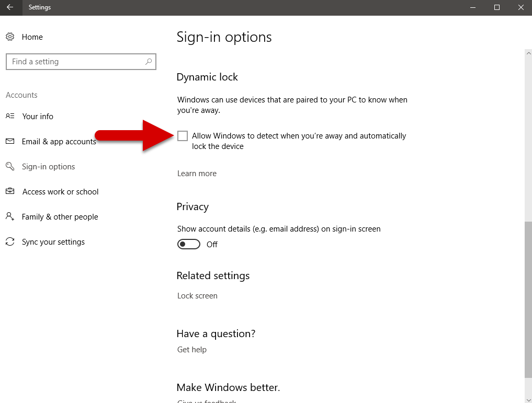Minimize the Settings window
This screenshot has height=403, width=532.
coord(472,7)
